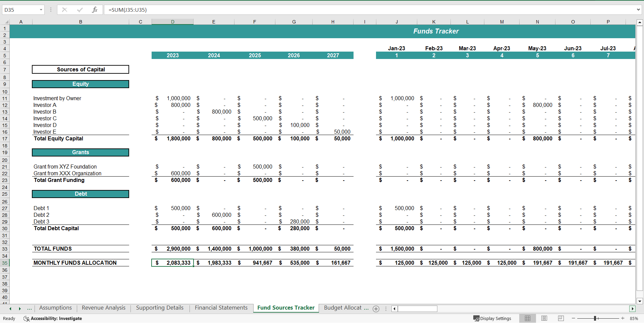Viewport: 644px width, 323px height.
Task: Click the ellipsis to list all sheets
Action: [30, 308]
